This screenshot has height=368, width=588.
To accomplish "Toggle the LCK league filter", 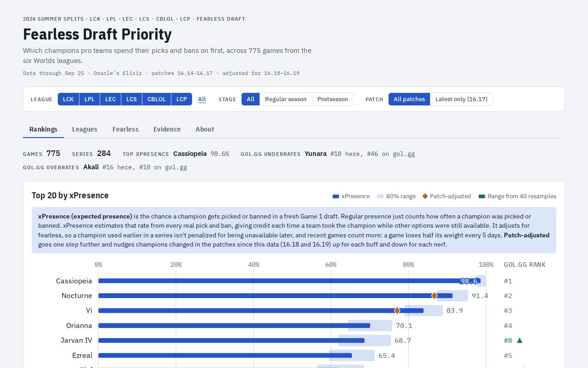I will (68, 99).
